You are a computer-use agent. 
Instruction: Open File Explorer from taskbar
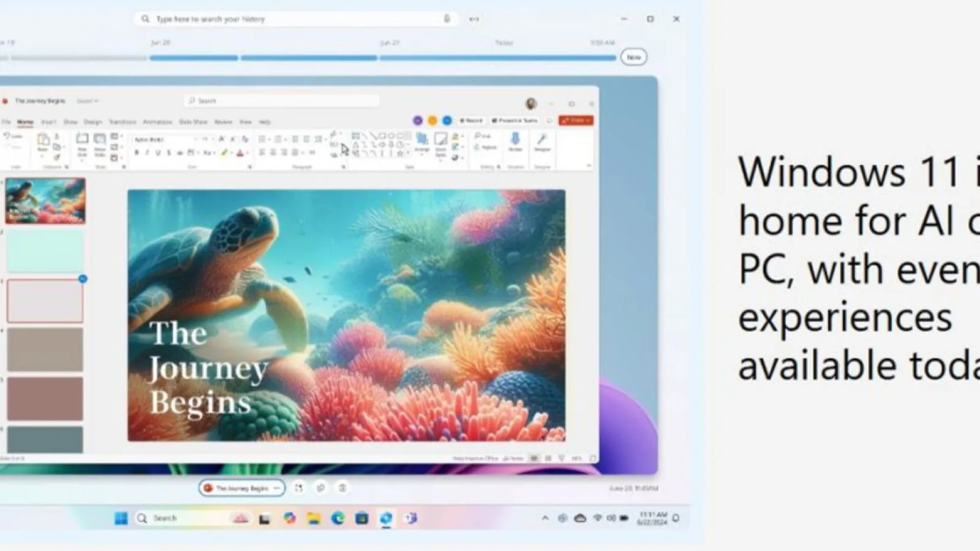point(314,519)
